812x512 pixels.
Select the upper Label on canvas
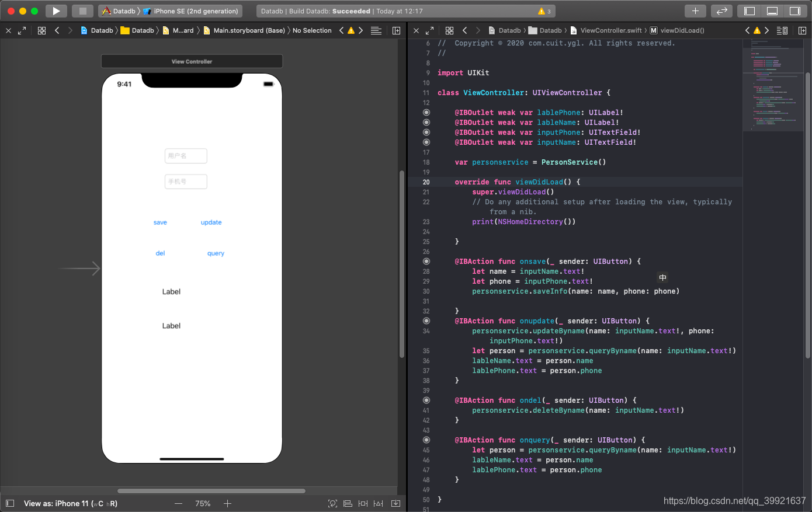[x=171, y=292]
